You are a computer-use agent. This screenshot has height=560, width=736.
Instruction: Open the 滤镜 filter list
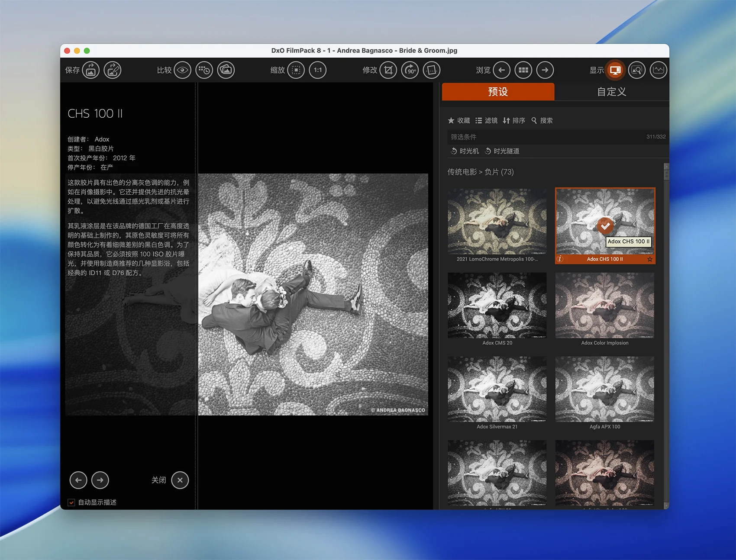click(x=487, y=120)
